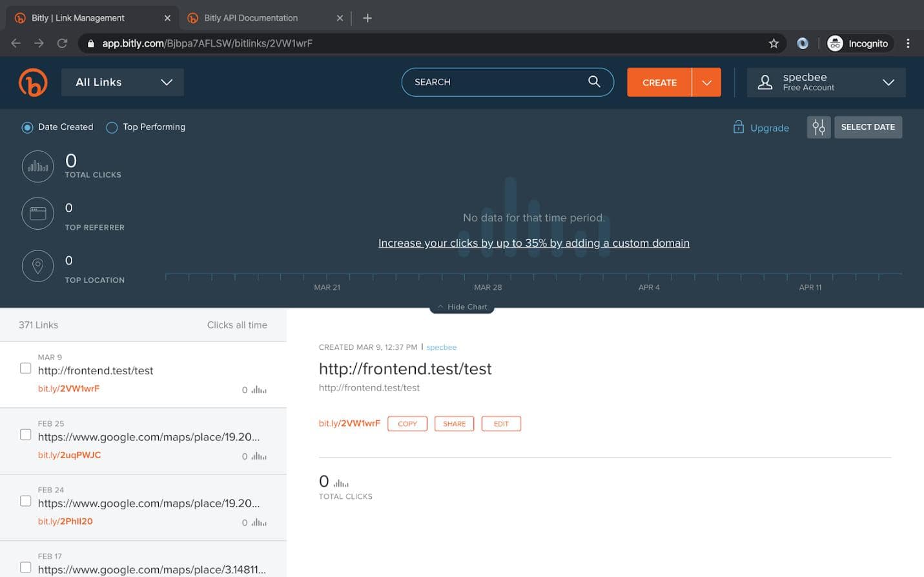
Task: Open a new browser tab
Action: pos(367,18)
